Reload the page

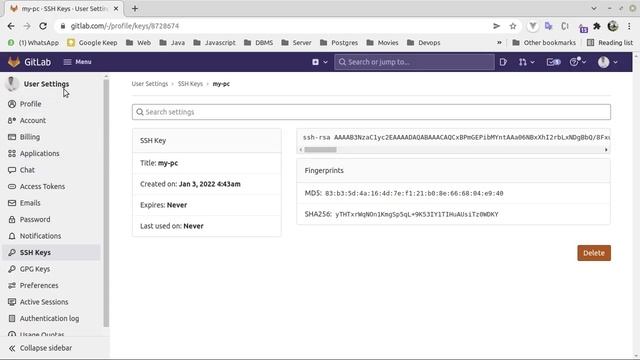[43, 26]
